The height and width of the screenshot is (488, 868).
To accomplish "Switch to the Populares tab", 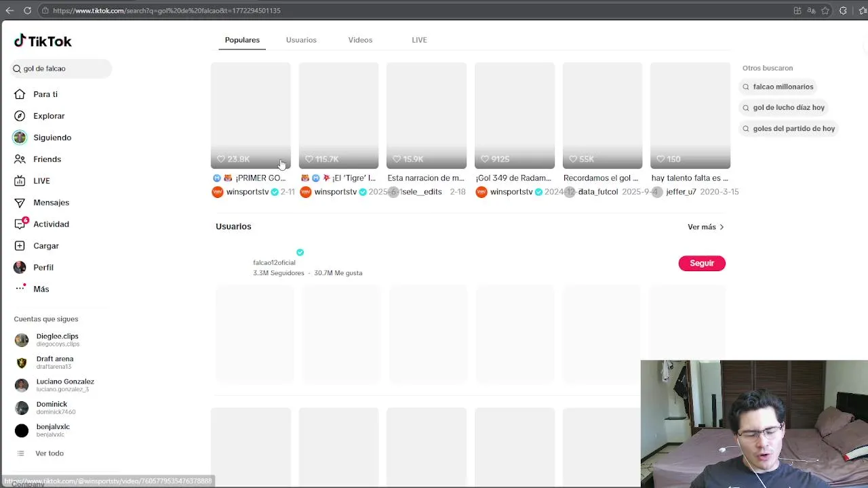I will coord(242,40).
